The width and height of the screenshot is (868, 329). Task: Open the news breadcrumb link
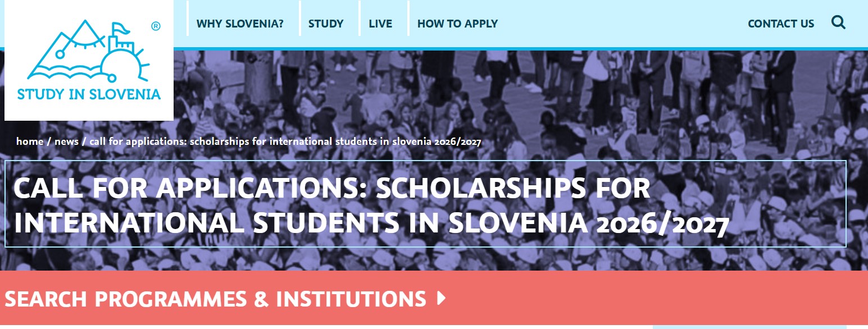(67, 141)
